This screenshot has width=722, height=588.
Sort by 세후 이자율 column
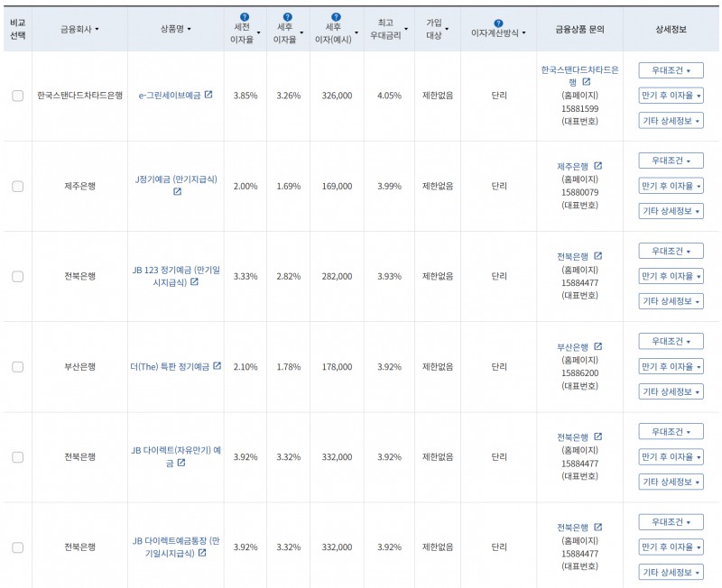288,33
